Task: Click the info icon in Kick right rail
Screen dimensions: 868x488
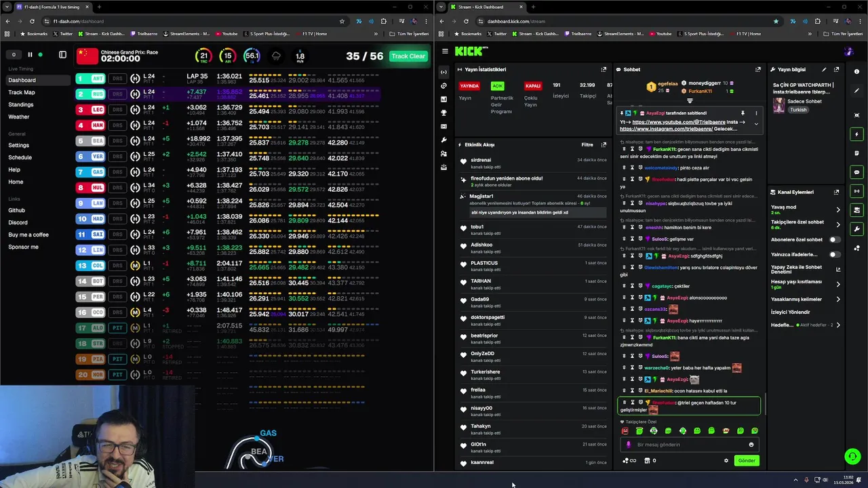Action: point(857,72)
